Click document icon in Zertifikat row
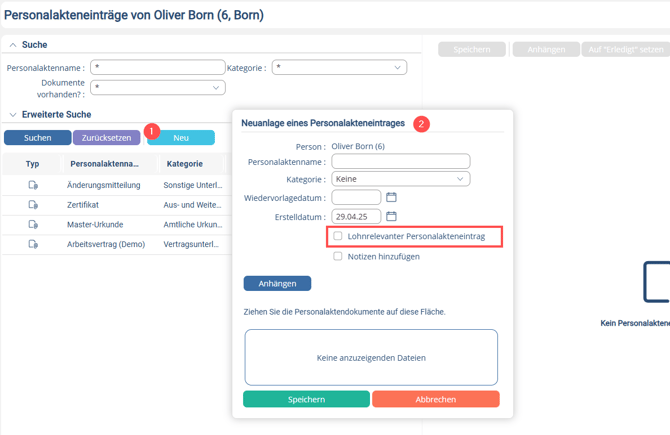 33,205
